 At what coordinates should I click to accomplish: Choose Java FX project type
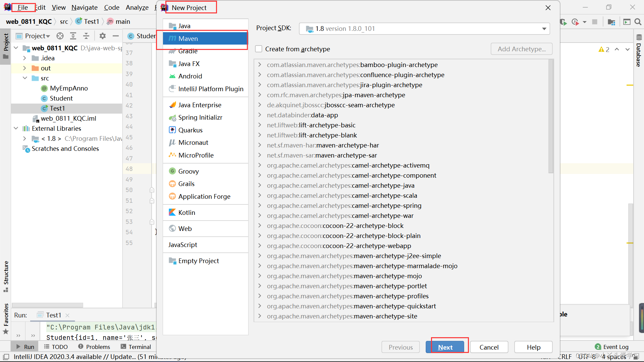coord(205,64)
